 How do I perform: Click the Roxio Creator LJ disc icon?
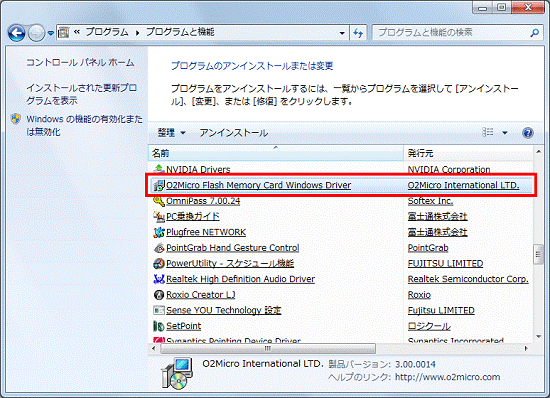159,295
